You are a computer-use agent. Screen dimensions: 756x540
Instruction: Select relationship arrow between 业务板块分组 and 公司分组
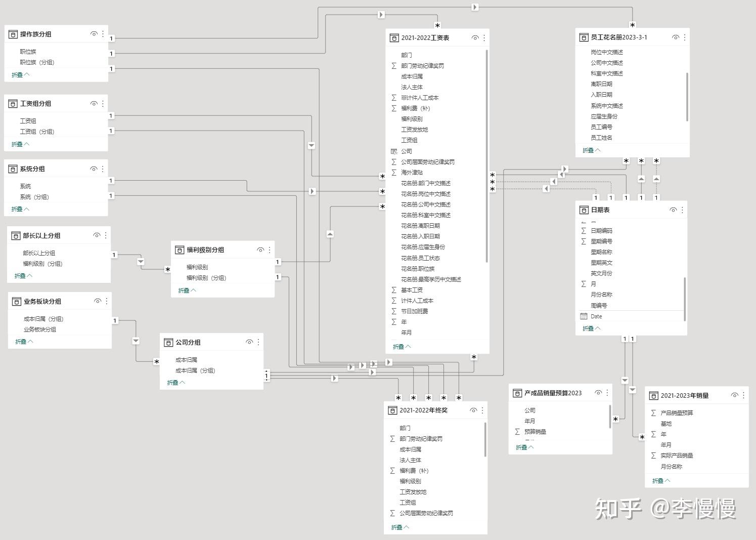136,341
